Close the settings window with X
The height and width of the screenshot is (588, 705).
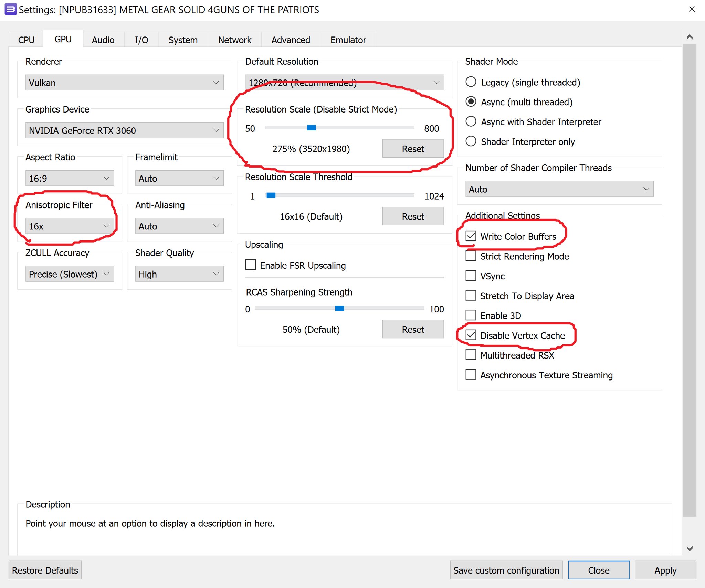tap(692, 9)
